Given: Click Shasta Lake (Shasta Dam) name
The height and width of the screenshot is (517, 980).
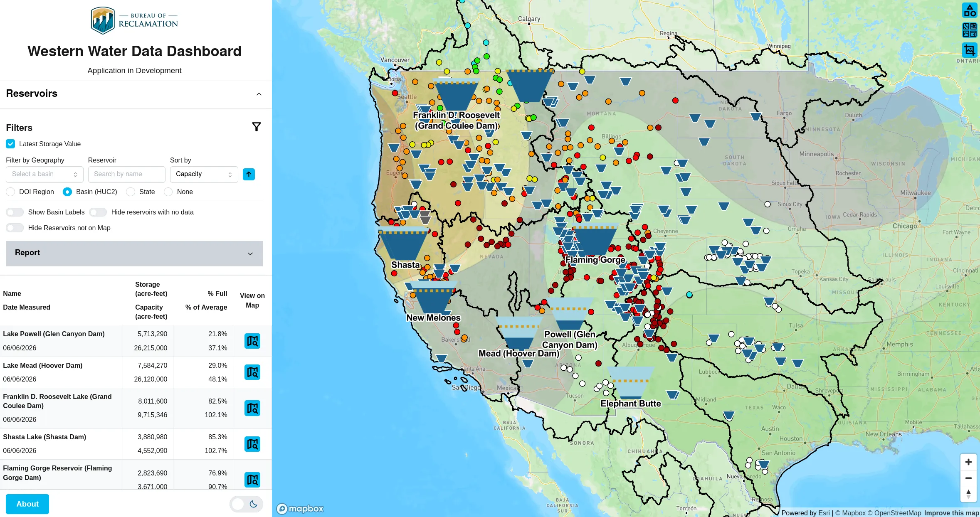Looking at the screenshot, I should coord(44,437).
